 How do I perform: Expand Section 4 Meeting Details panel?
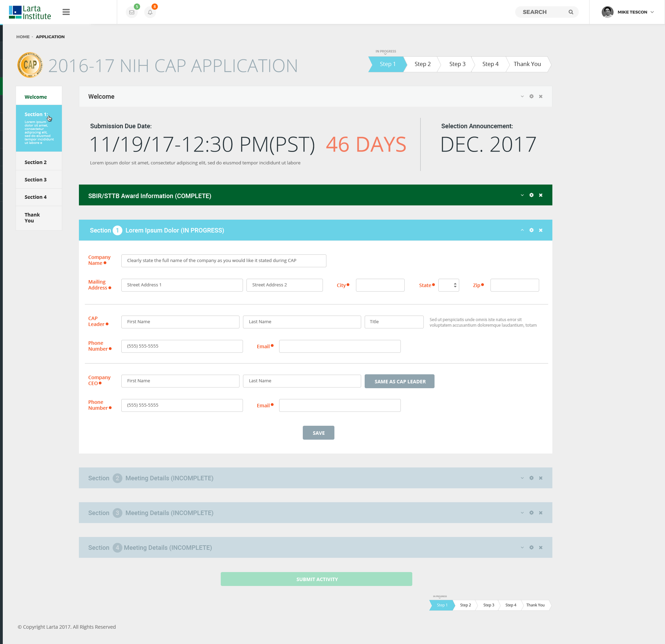click(522, 547)
